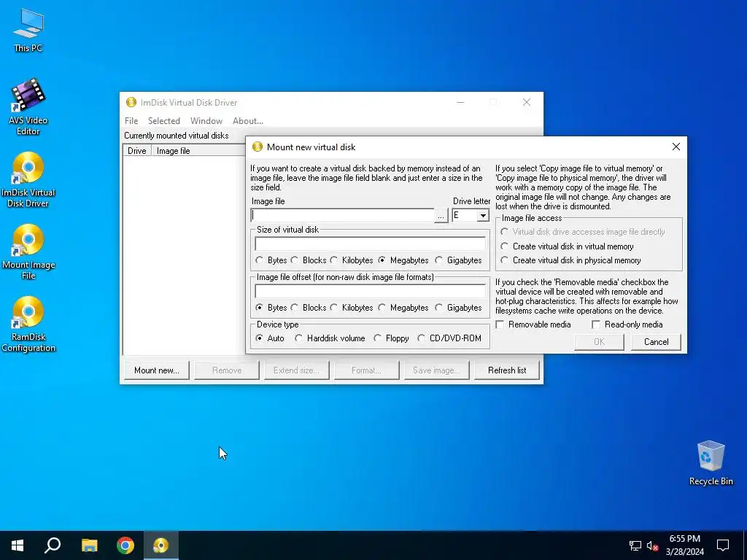Click the image file browse (...) button
This screenshot has width=747, height=560.
[441, 216]
